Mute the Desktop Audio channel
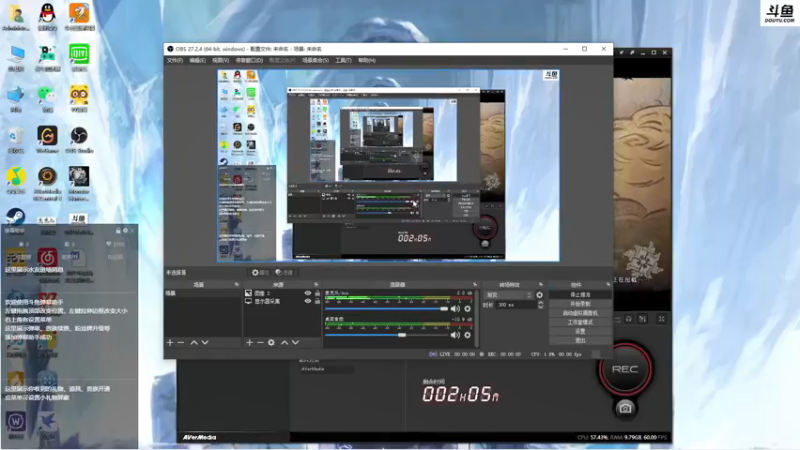The image size is (800, 450). point(455,335)
